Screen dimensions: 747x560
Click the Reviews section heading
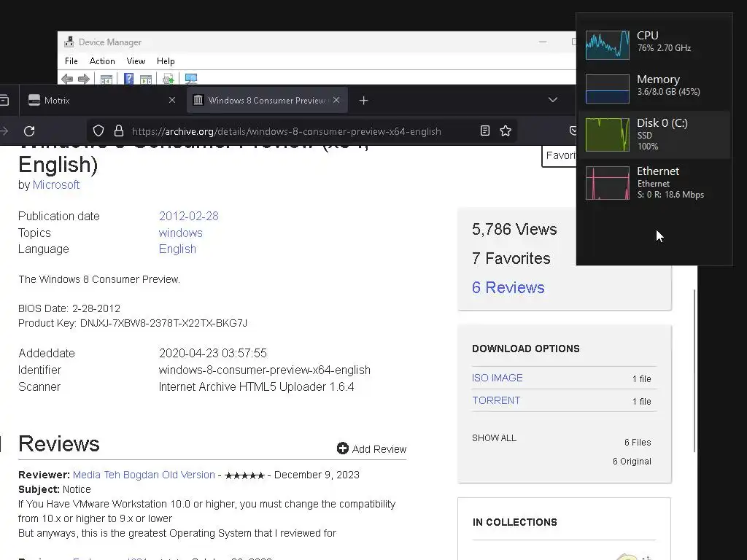[x=58, y=444]
